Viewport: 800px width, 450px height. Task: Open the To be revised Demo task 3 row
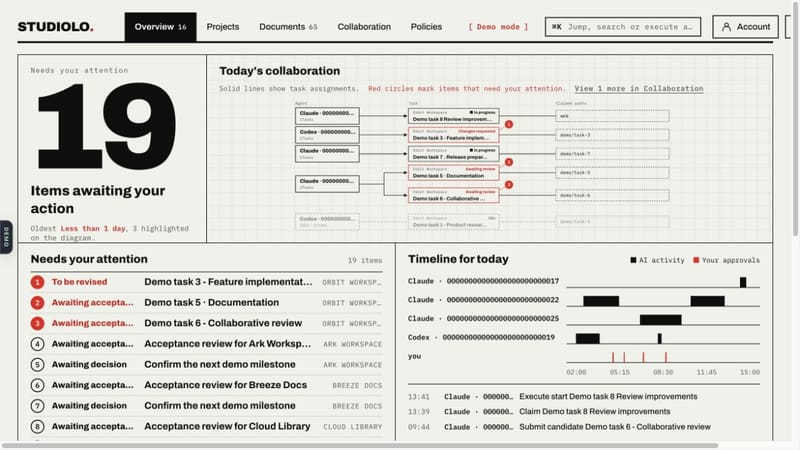(x=206, y=282)
